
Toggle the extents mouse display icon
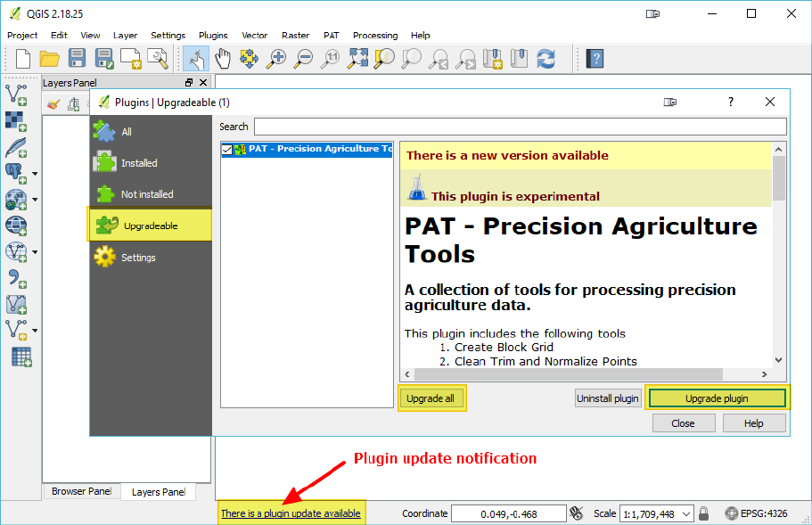(576, 513)
